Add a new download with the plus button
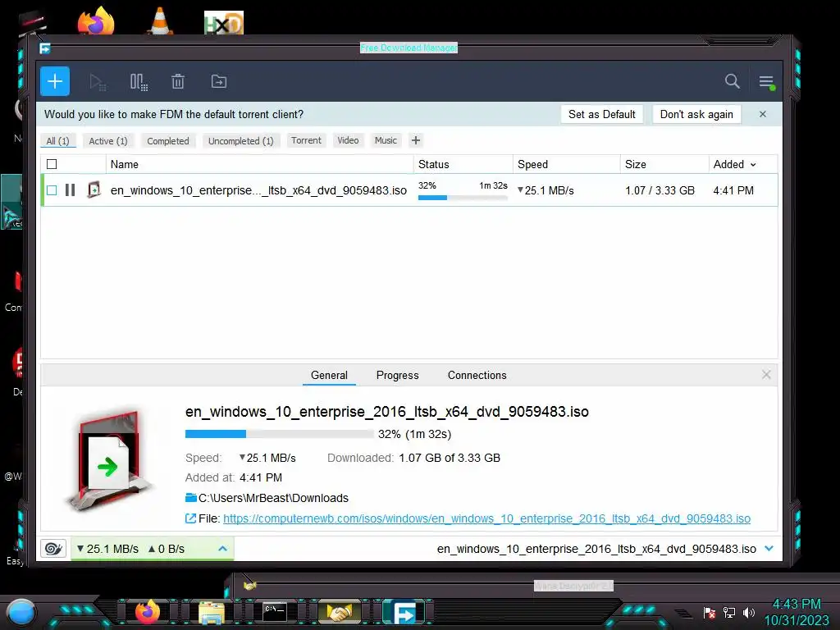 pyautogui.click(x=55, y=81)
